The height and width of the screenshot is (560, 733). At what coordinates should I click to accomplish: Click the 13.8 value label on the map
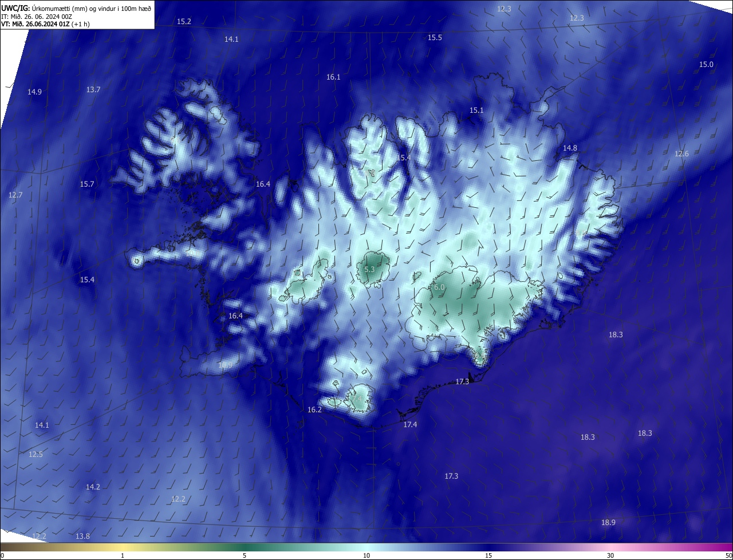pos(82,536)
